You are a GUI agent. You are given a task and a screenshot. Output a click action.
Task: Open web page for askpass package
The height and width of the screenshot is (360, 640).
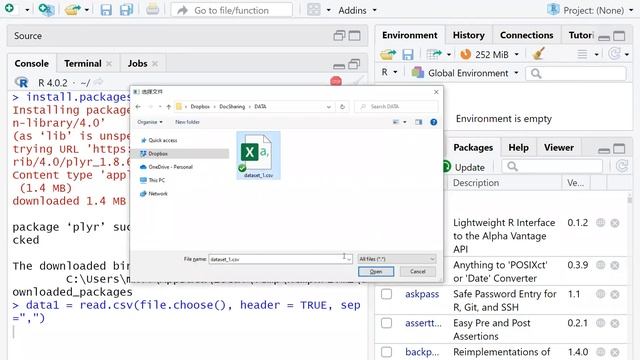[x=600, y=294]
